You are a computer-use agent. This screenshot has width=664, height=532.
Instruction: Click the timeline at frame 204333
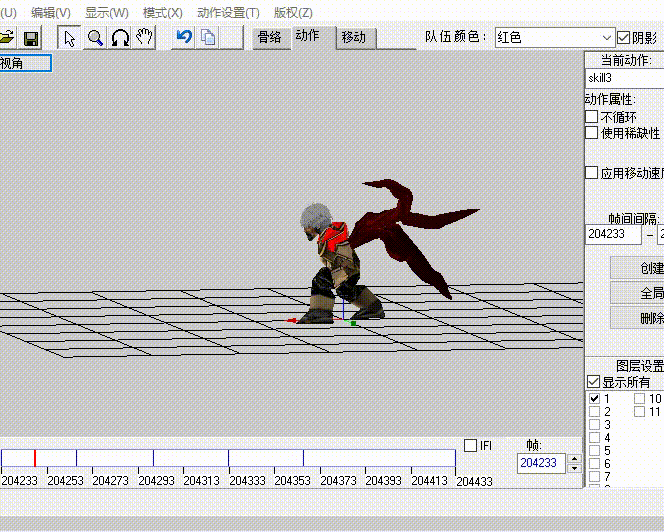pos(229,458)
